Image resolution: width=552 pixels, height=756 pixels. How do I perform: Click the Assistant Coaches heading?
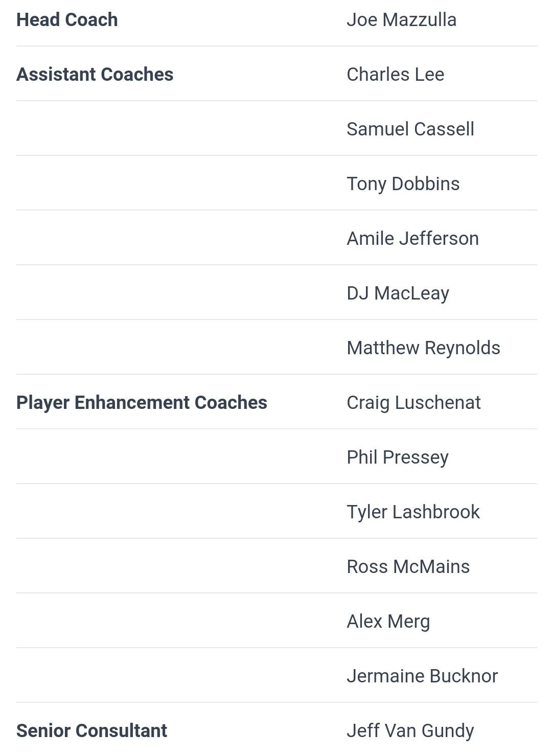pos(95,75)
